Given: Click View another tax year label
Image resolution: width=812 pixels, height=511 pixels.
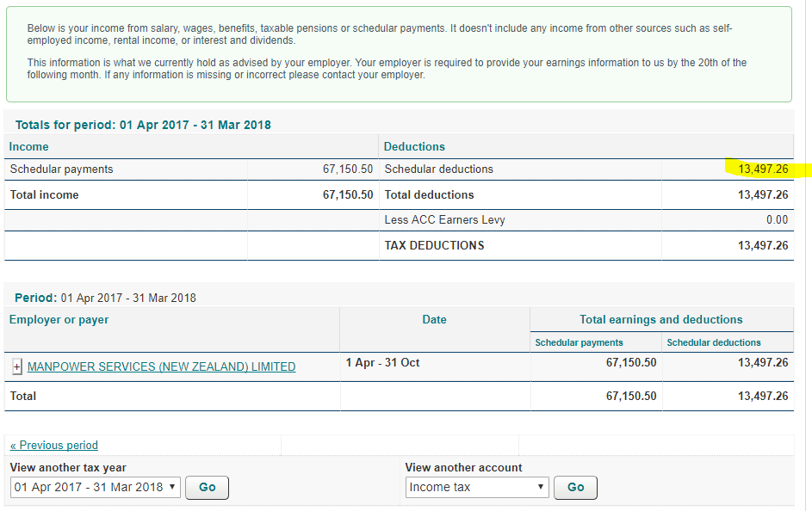Looking at the screenshot, I should [68, 467].
